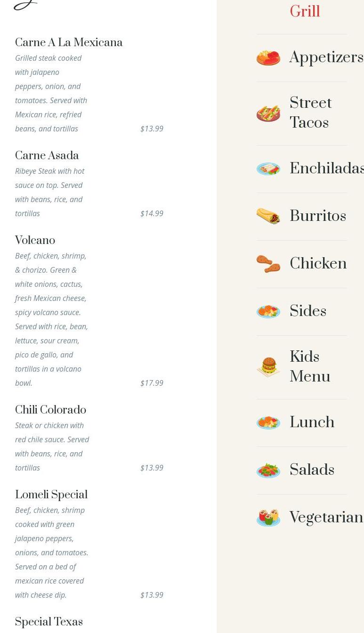
Task: Click the Carne Asada $14.99 price
Action: (x=152, y=213)
